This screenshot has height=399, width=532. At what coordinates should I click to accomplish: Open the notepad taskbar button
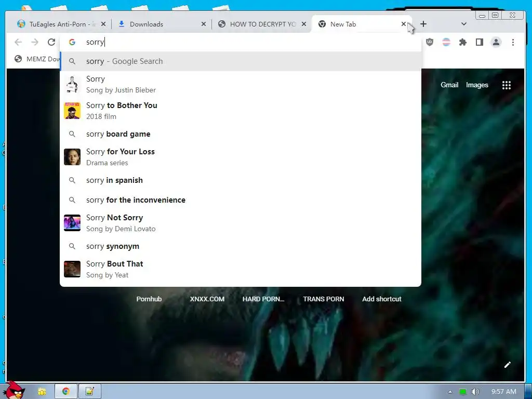[89, 392]
